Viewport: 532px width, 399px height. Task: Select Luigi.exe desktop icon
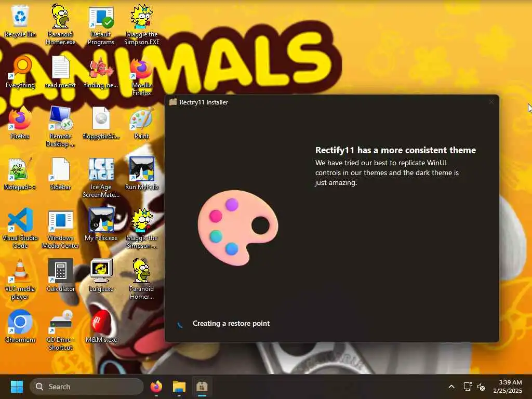(101, 275)
